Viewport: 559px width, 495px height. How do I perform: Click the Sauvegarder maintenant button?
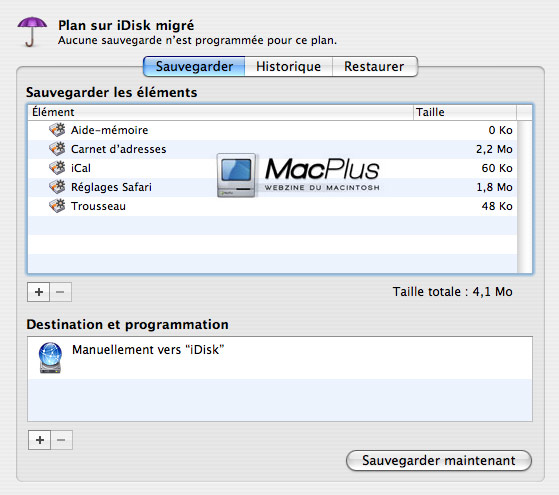439,460
